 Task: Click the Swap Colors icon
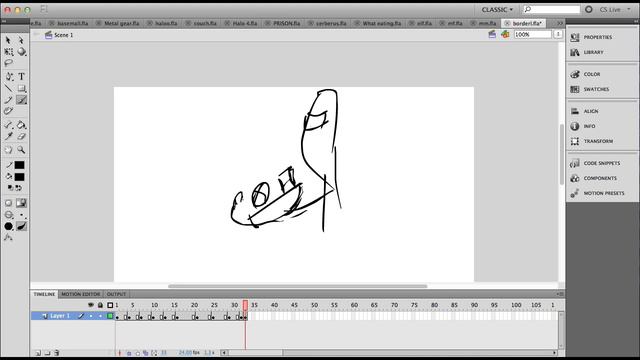pos(19,188)
